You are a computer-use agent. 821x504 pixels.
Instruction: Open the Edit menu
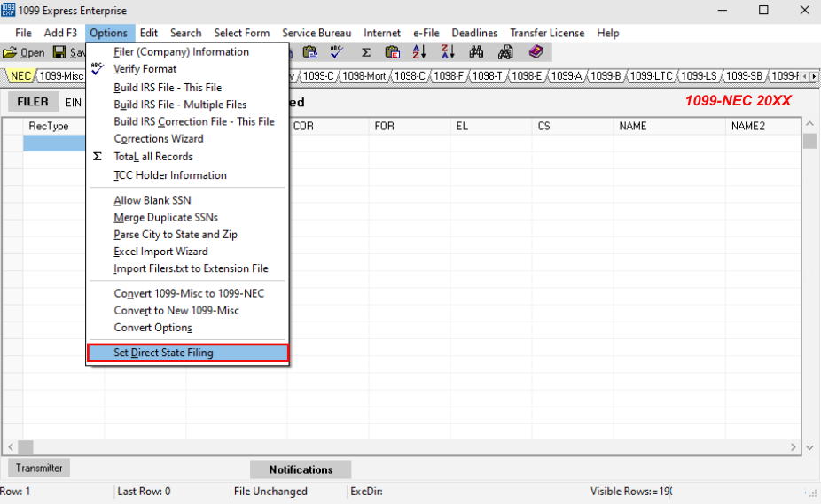pyautogui.click(x=149, y=33)
